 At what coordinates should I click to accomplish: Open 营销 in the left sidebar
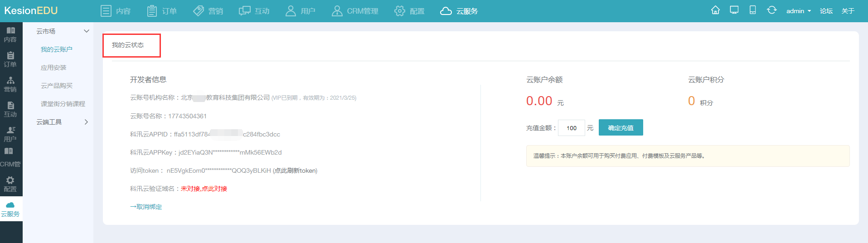tap(10, 84)
